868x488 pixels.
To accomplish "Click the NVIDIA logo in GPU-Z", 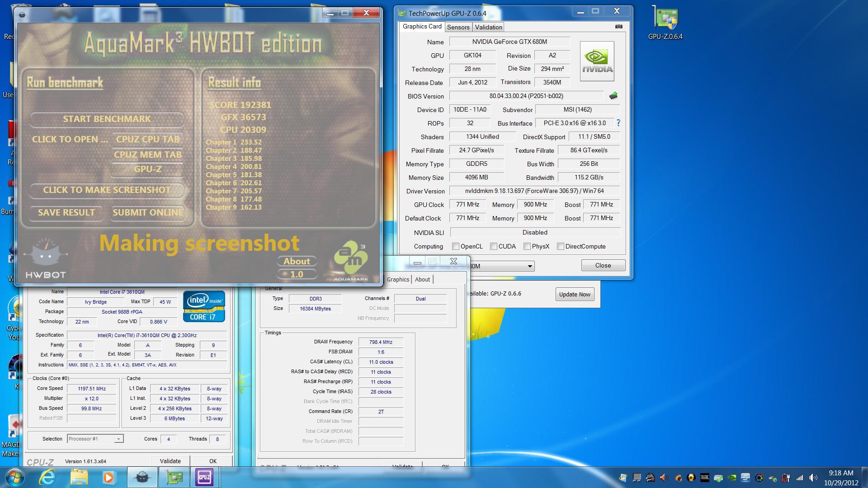I will 597,61.
